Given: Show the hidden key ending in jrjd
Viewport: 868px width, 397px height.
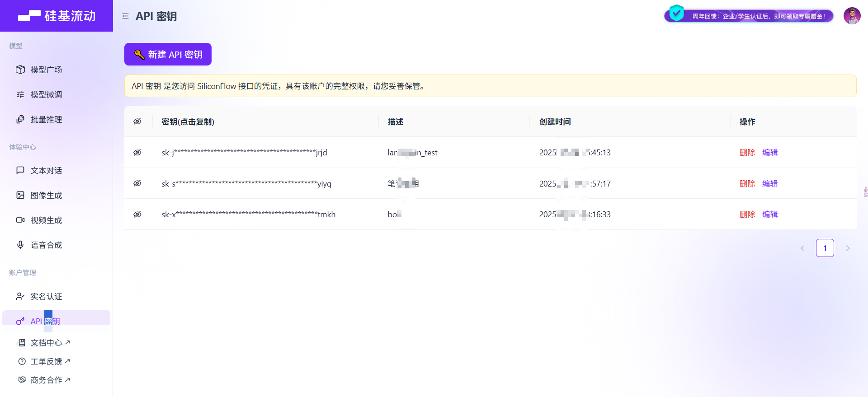Looking at the screenshot, I should click(x=137, y=153).
